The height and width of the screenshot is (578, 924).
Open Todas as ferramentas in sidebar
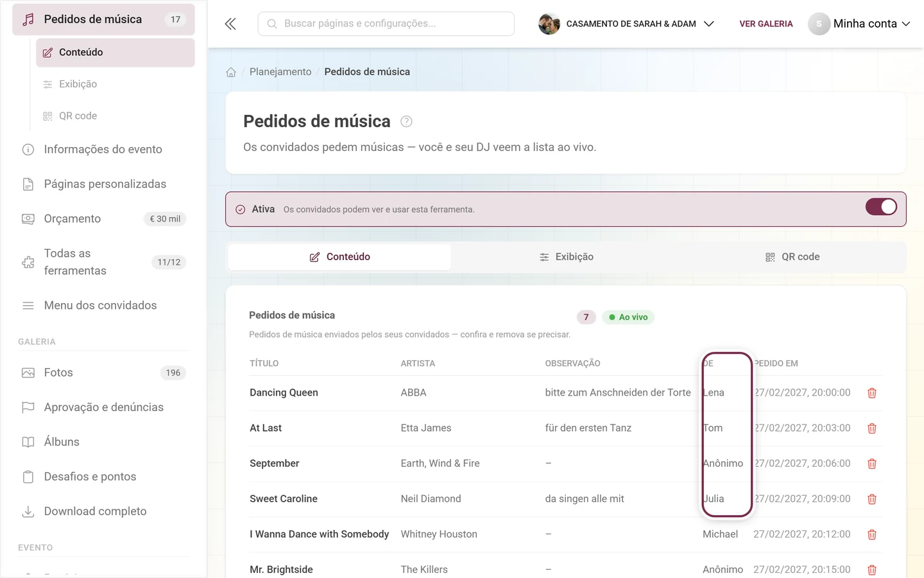[103, 262]
